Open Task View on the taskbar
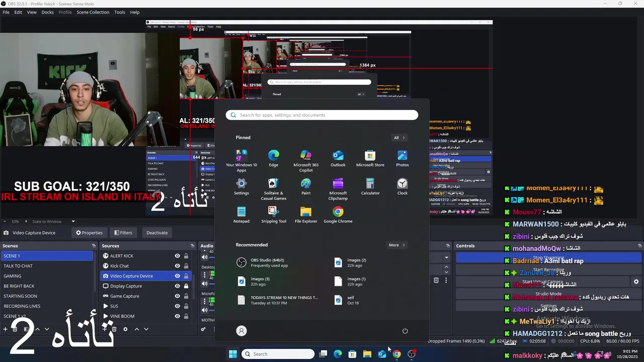This screenshot has height=362, width=644. click(x=324, y=354)
